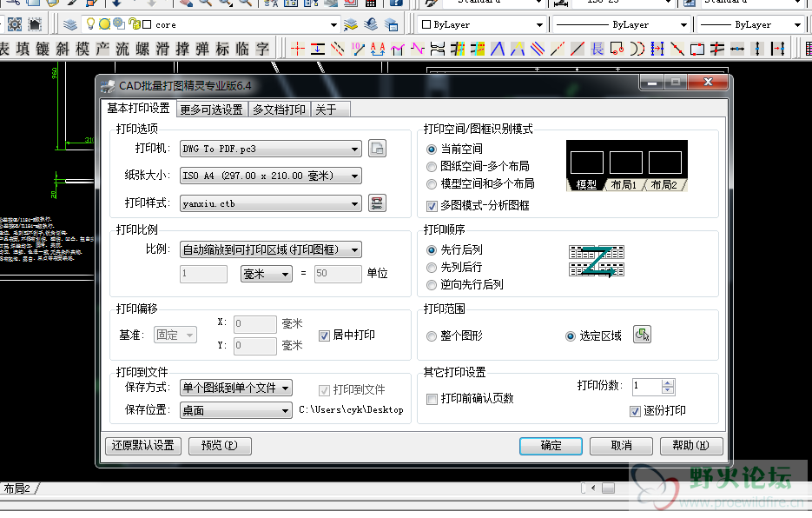Screen dimensions: 812x518
Task: Click the layer previous restore icon
Action: 371,24
